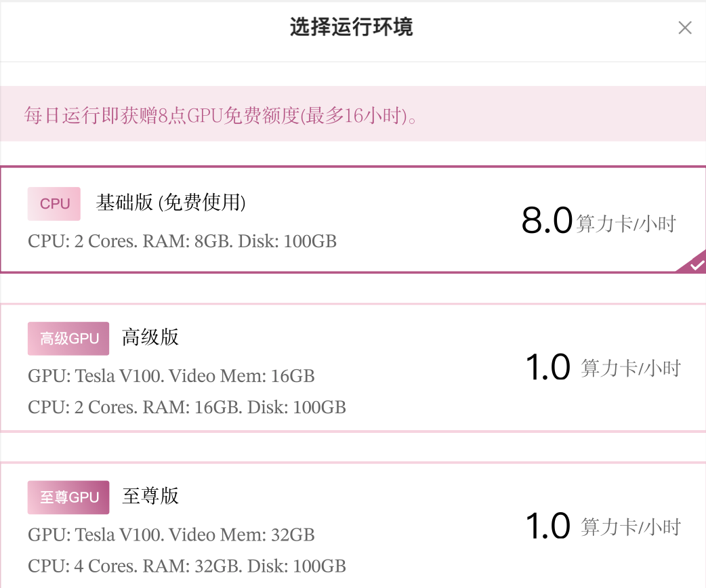The width and height of the screenshot is (706, 588).
Task: Click the 8.0 算力卡/小时 price label
Action: point(599,221)
